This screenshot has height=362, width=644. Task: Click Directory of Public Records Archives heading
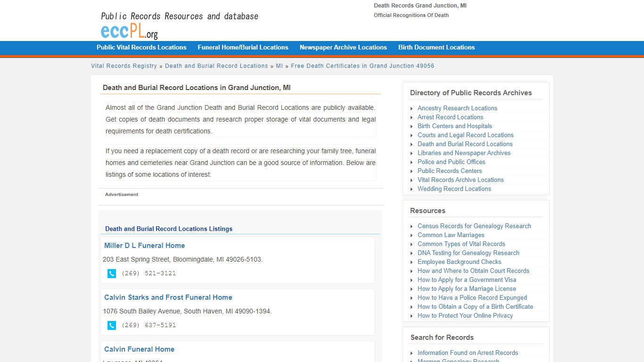471,93
